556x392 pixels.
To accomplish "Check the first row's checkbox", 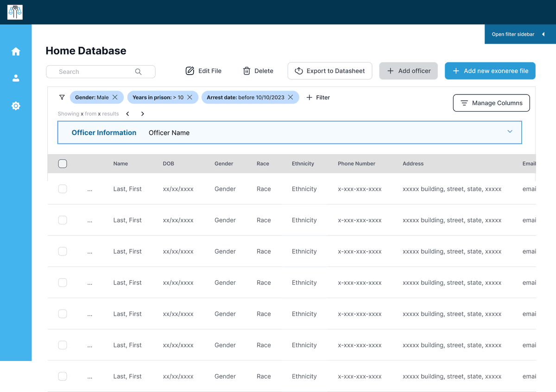I will (x=63, y=189).
